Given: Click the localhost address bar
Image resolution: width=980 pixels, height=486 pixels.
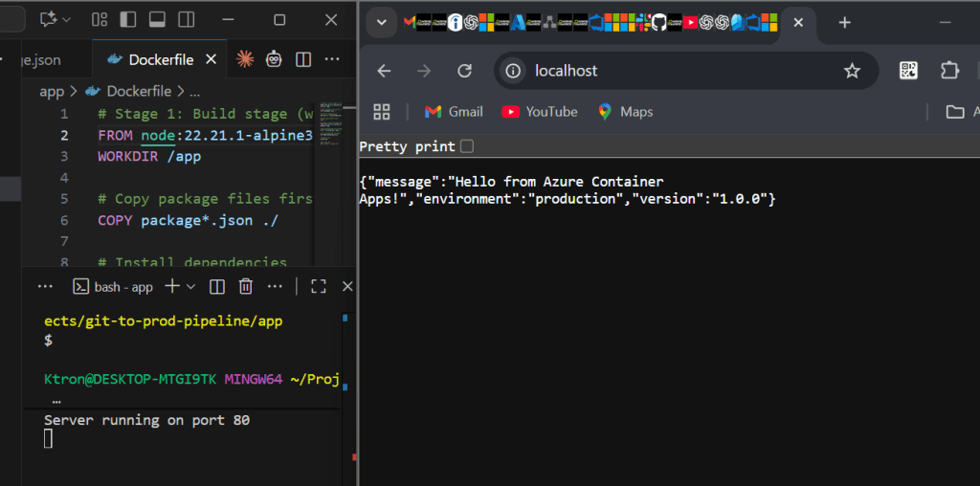Looking at the screenshot, I should 670,71.
